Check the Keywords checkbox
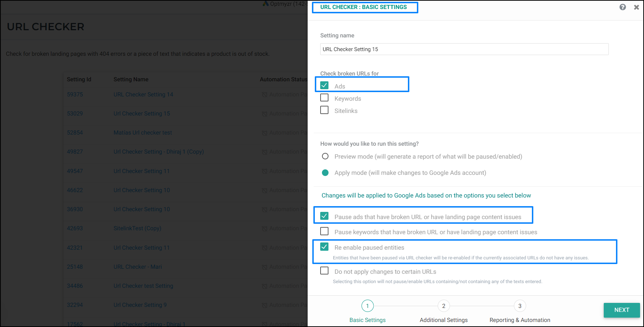 (x=324, y=98)
